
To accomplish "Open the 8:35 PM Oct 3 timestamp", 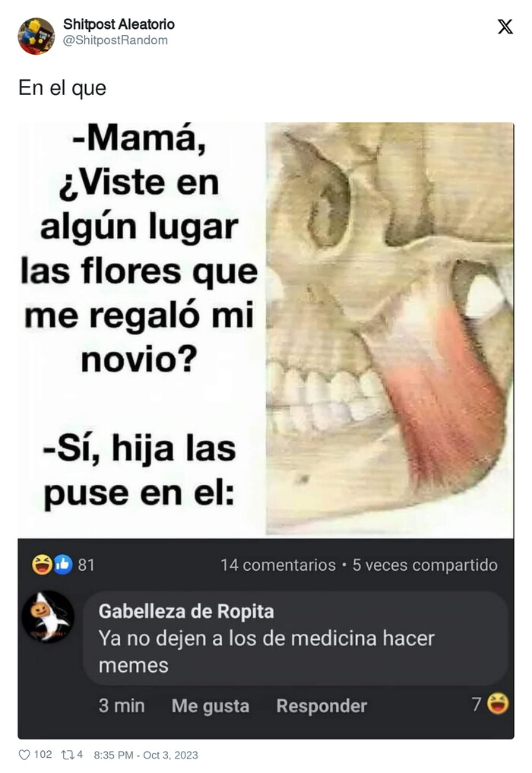I will 146,756.
